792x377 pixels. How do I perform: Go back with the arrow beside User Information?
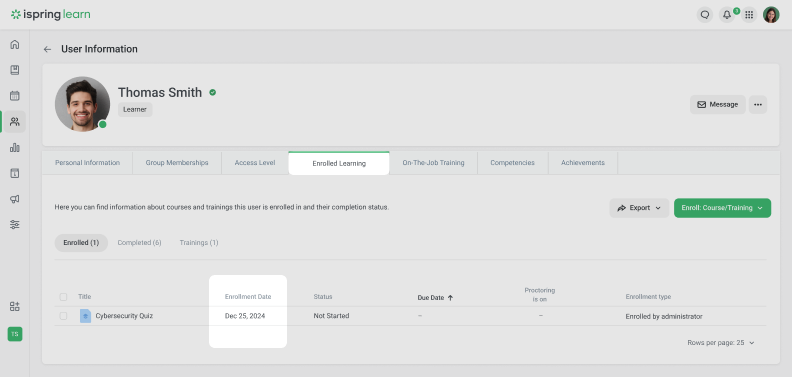[47, 50]
